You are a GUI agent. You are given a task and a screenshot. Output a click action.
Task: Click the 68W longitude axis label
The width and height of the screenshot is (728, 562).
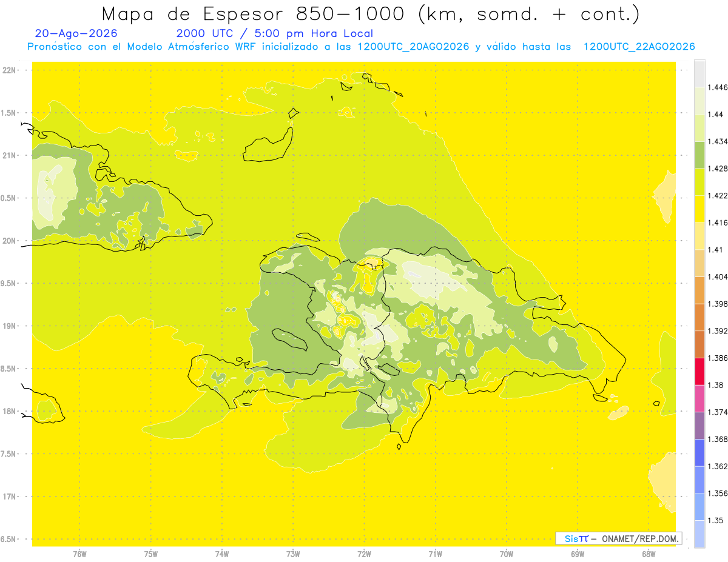(x=649, y=554)
